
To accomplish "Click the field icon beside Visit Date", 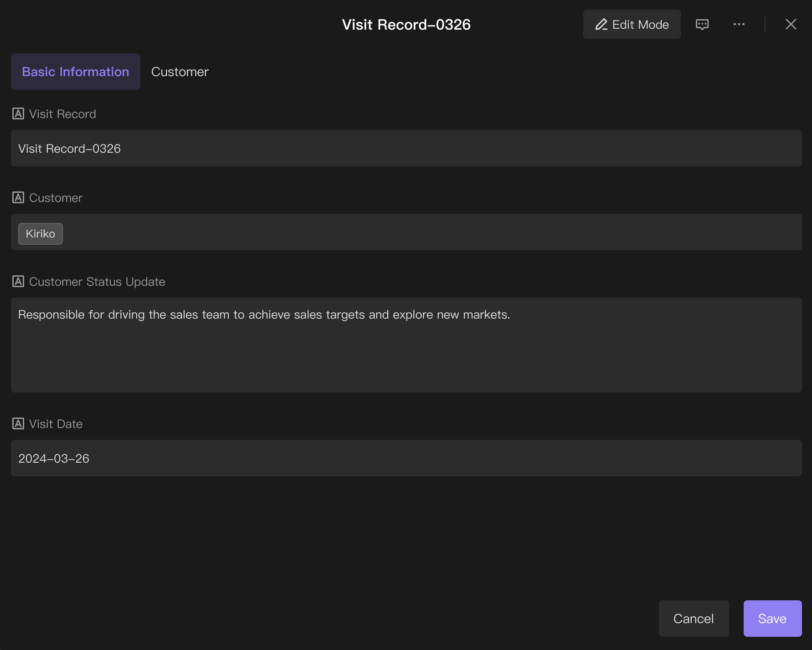I will coord(18,424).
